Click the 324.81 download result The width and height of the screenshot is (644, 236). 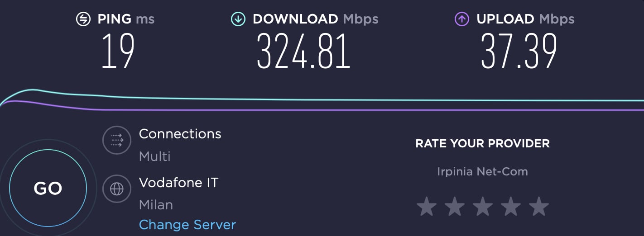click(x=304, y=51)
